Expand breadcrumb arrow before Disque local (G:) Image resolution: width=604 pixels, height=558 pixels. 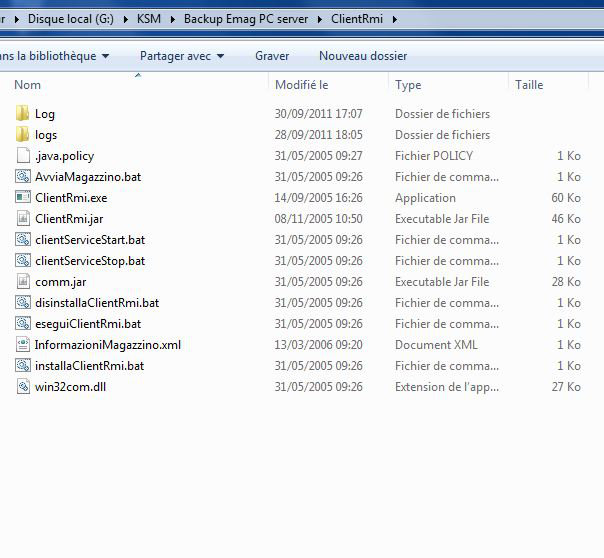17,19
